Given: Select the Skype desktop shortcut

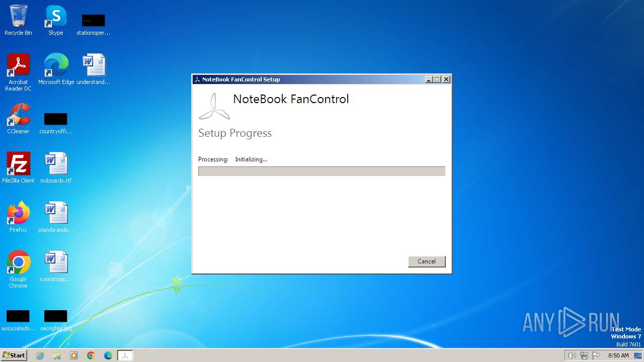Looking at the screenshot, I should (x=56, y=20).
